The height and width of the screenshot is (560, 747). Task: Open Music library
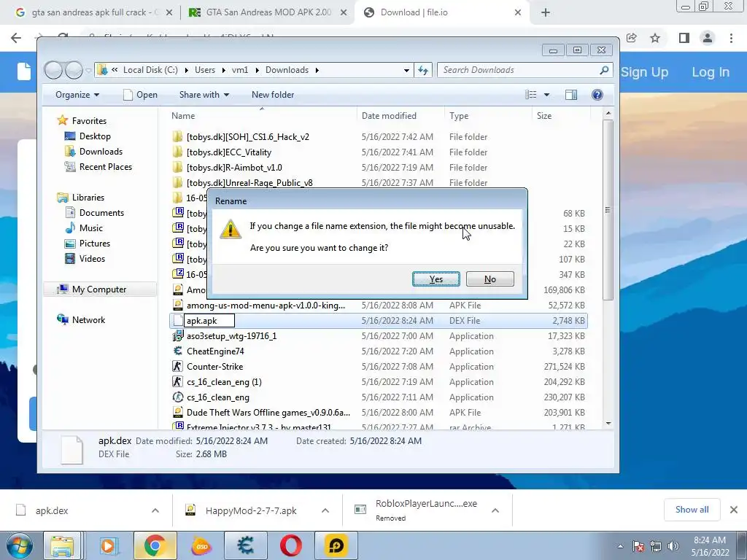90,227
